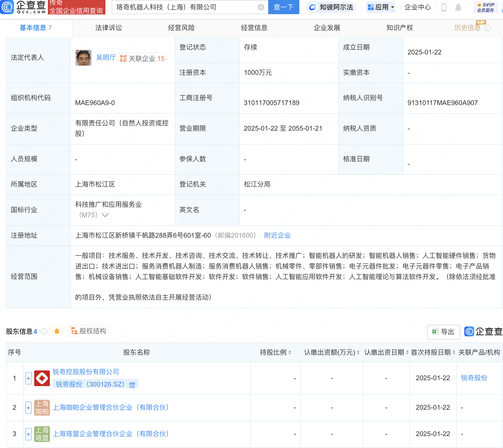Click the mobile phone icon in the header
Screen dimensions: 503x448
coord(443,8)
